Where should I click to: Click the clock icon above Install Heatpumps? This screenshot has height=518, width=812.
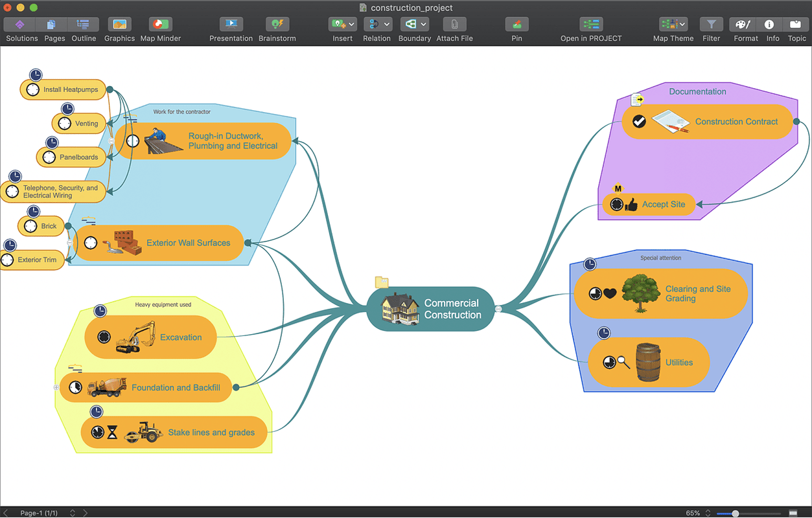click(x=36, y=74)
